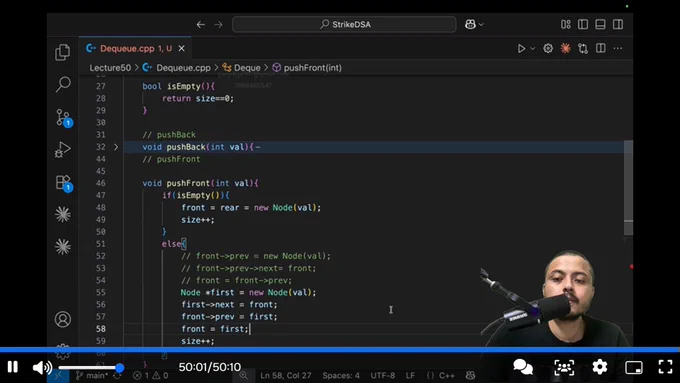Enter fullscreen video mode
Viewport: 680px width, 383px height.
pos(665,367)
